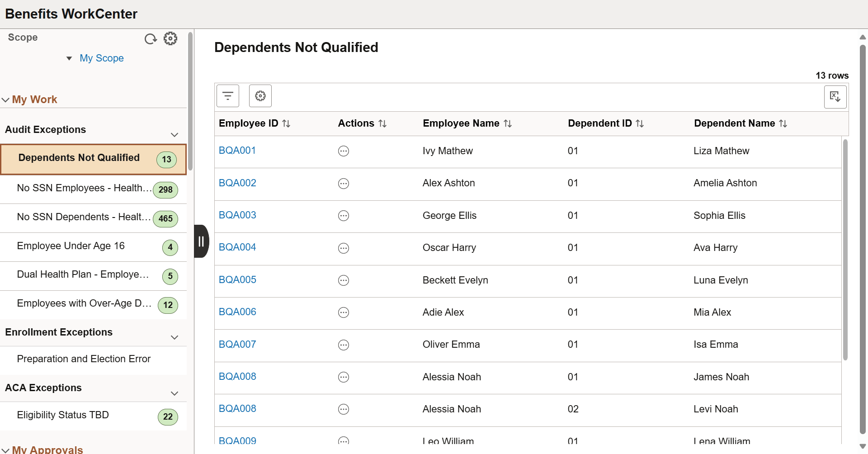
Task: Open Dual Health Plan - Employee list
Action: (94, 276)
